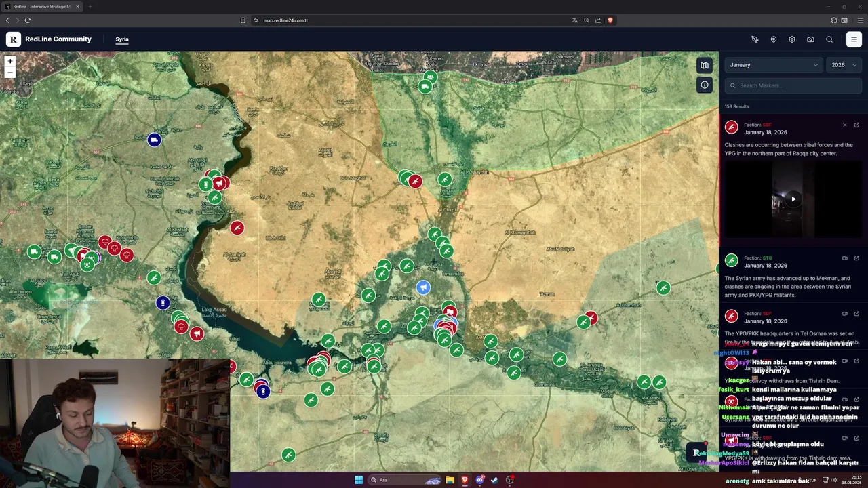Open video icon on Mekman advance event
This screenshot has height=488, width=868.
(x=845, y=258)
